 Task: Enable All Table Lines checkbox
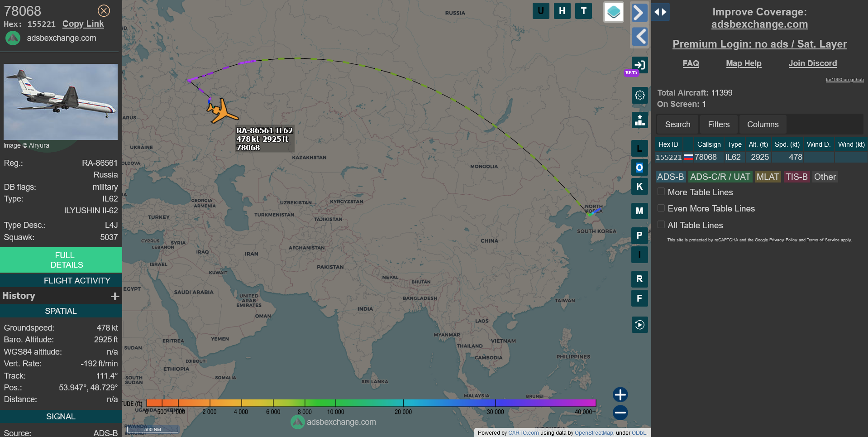[x=661, y=225]
